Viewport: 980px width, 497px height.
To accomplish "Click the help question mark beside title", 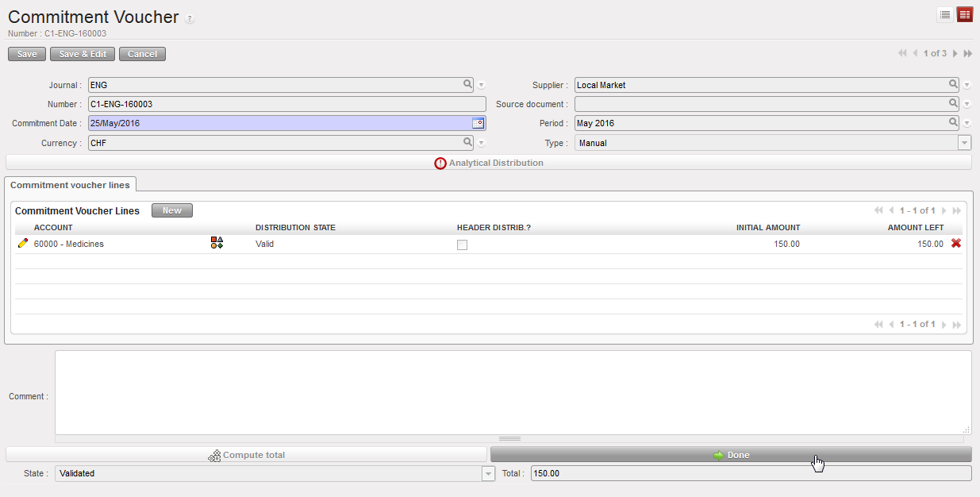I will click(x=190, y=19).
